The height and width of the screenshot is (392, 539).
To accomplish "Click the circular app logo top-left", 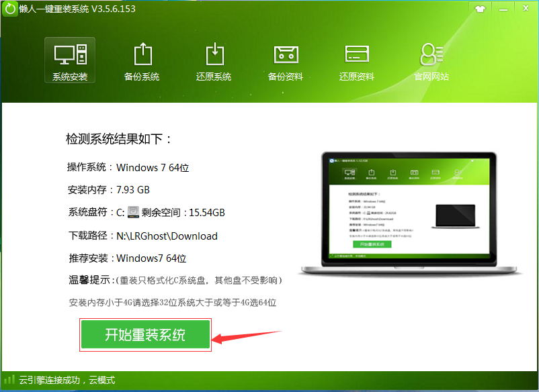I will tap(9, 8).
